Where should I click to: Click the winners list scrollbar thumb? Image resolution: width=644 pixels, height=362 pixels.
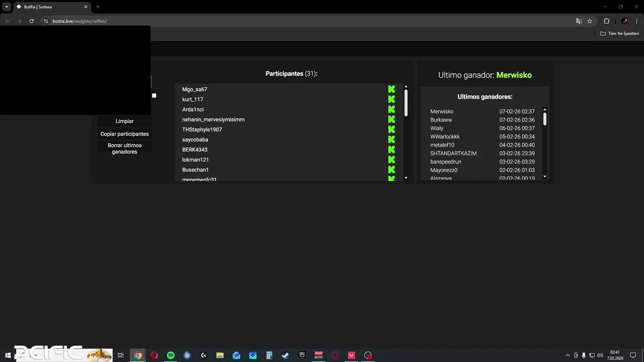pyautogui.click(x=544, y=119)
